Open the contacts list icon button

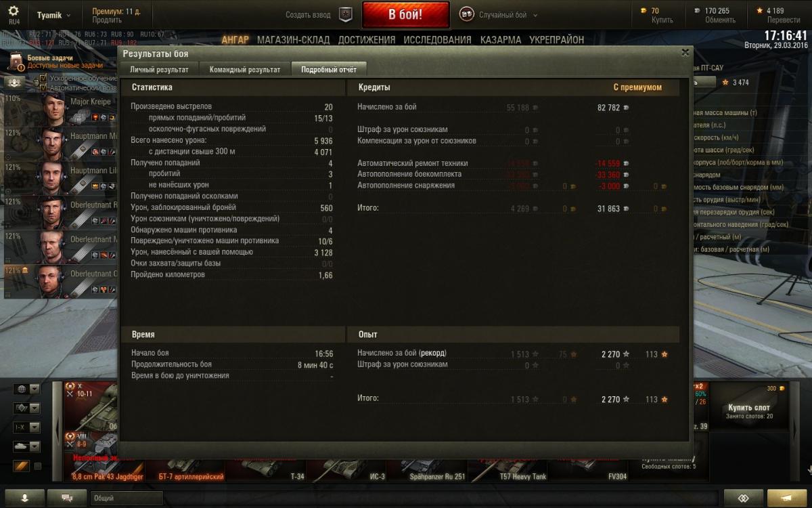[x=24, y=498]
